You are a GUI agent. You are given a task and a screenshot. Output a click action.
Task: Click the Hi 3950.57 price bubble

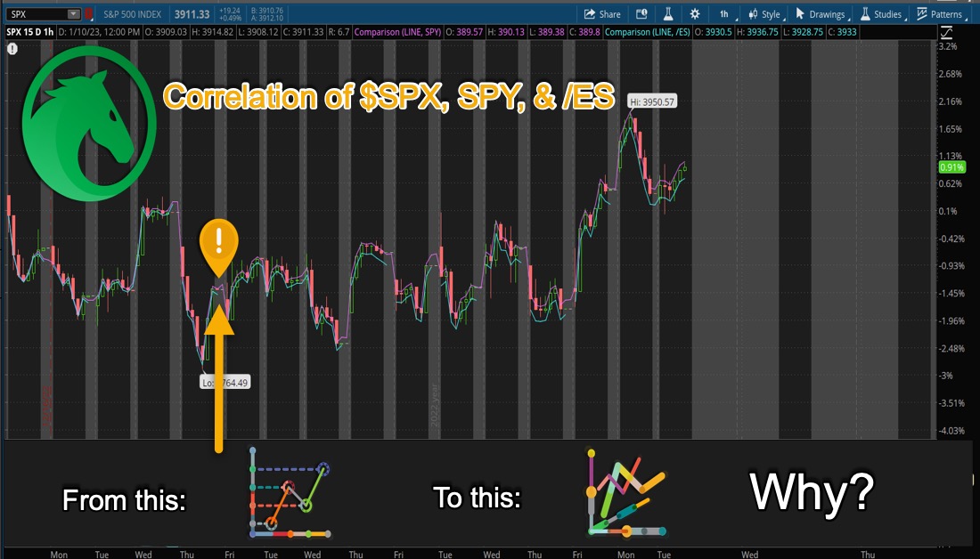[x=653, y=101]
